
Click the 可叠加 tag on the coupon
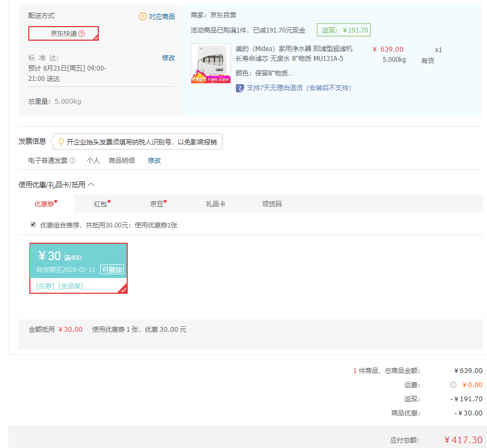pyautogui.click(x=112, y=269)
